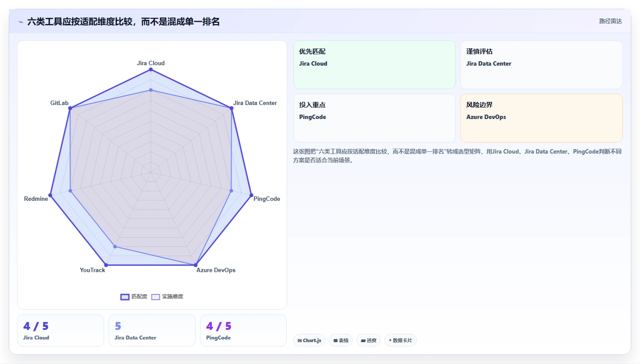Click the data point at Azure DevOps vertex
Screen dimensions: 640x364
tap(196, 265)
